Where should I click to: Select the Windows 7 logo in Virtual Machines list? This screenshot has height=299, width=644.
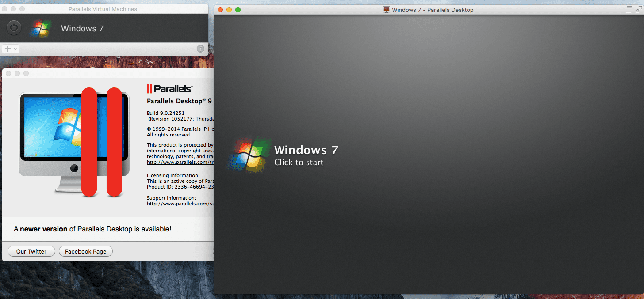41,28
